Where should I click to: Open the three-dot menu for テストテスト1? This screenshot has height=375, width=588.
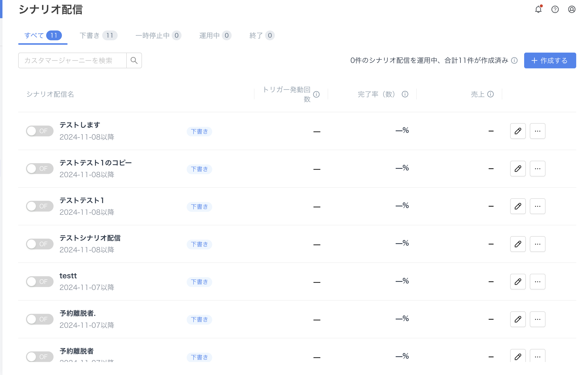point(537,206)
